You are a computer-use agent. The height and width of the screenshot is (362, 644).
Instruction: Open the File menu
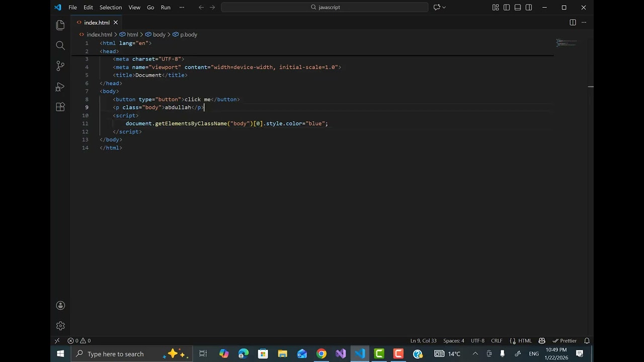[72, 8]
